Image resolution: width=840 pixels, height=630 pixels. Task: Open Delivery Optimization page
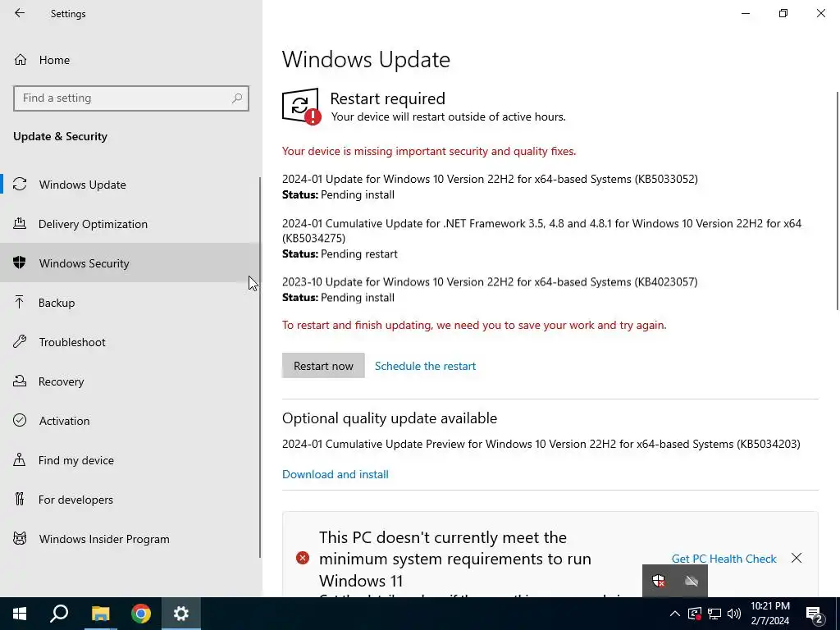click(x=93, y=224)
